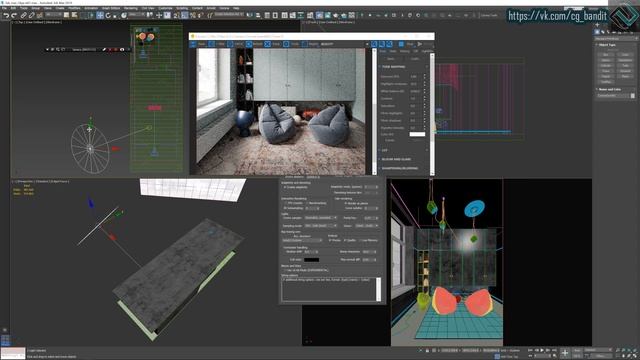
Task: Click the Render arrow icon in frame buffer
Action: [420, 44]
